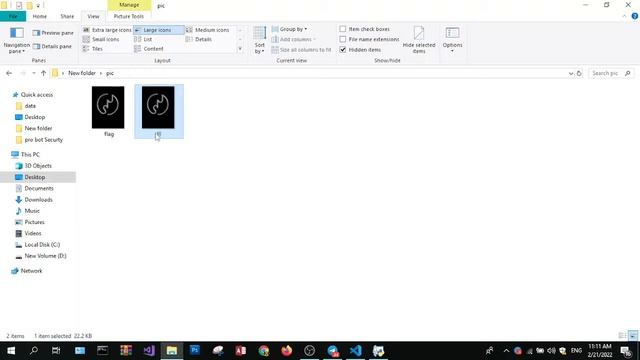640x360 pixels.
Task: Open Pictures in the sidebar
Action: pos(34,222)
